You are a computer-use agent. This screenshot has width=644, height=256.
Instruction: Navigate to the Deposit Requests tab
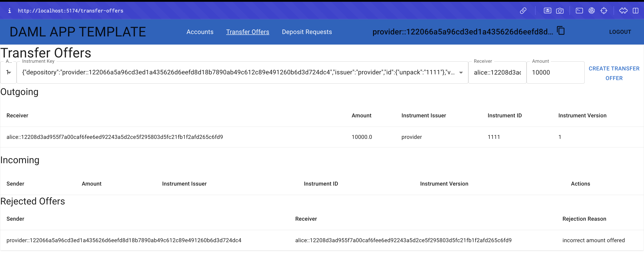click(307, 32)
